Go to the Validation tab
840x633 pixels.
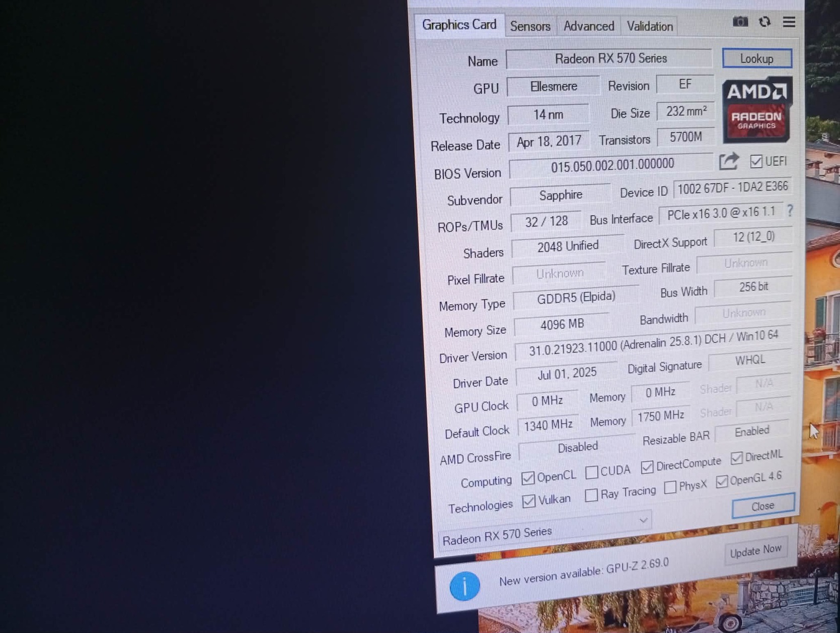(x=649, y=26)
